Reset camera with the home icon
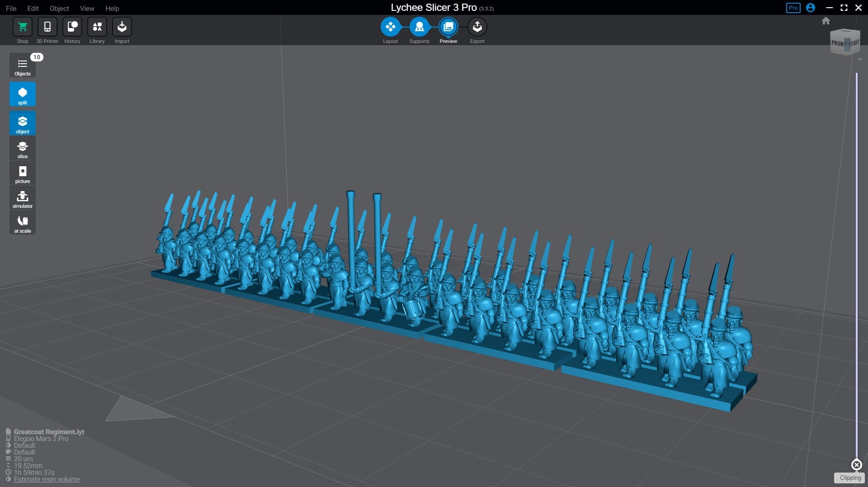 (826, 21)
